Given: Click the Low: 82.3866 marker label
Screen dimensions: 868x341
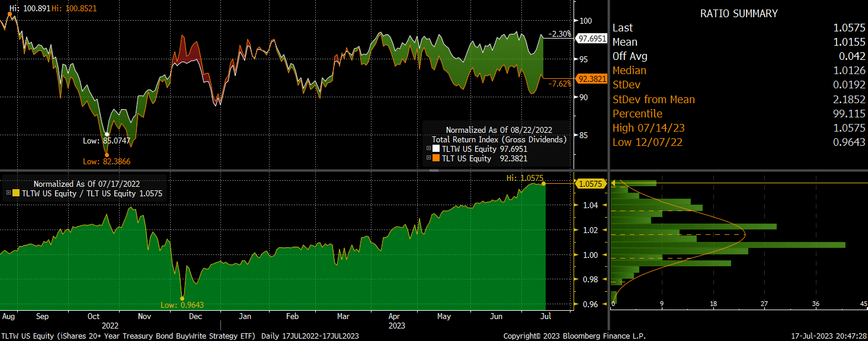Looking at the screenshot, I should pos(107,161).
